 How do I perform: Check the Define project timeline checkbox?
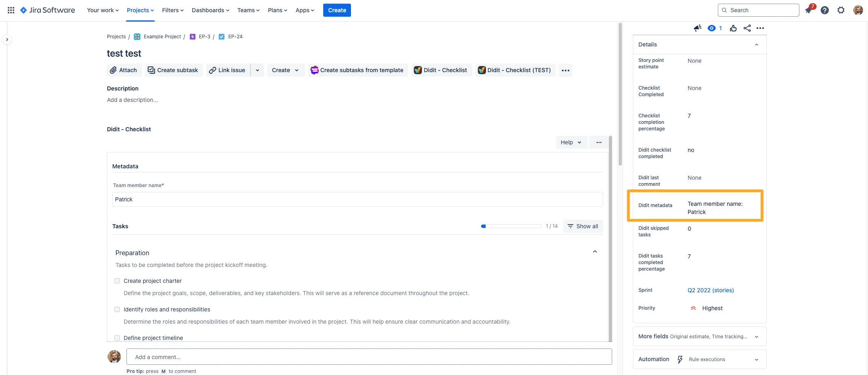coord(117,338)
